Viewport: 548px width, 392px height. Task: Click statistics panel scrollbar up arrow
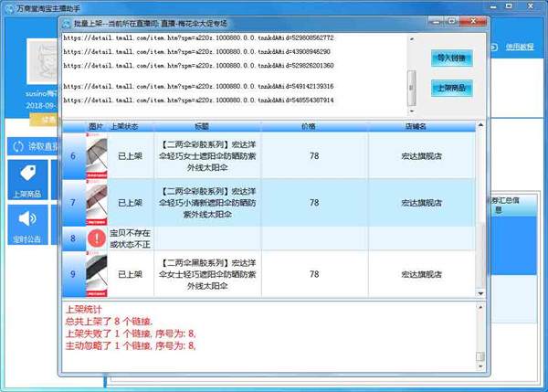click(x=480, y=307)
